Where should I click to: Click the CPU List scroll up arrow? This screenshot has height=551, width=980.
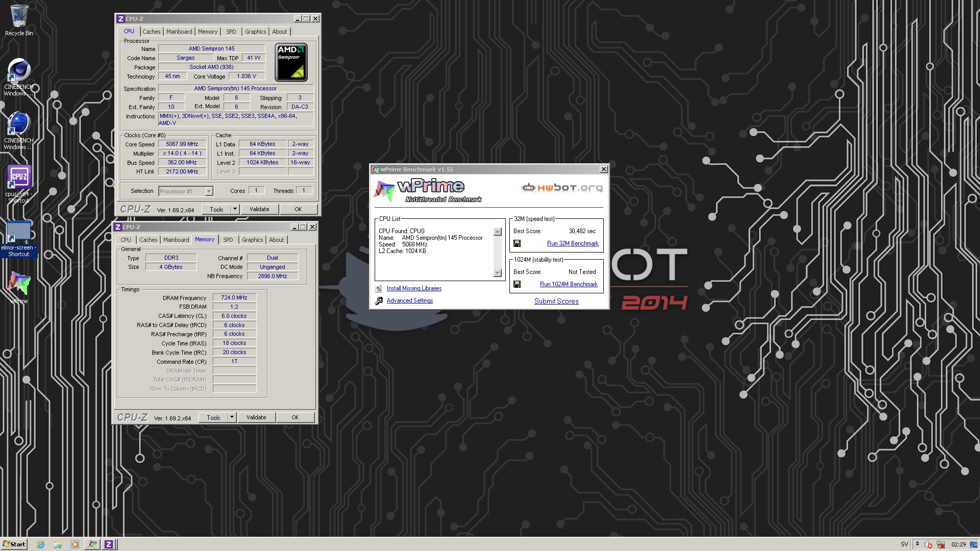click(x=498, y=232)
